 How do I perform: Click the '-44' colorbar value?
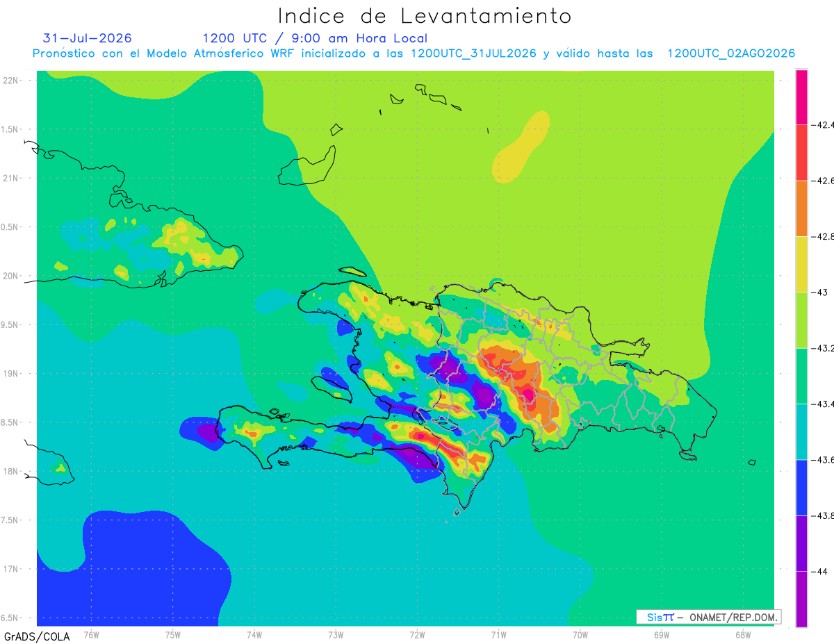click(820, 571)
